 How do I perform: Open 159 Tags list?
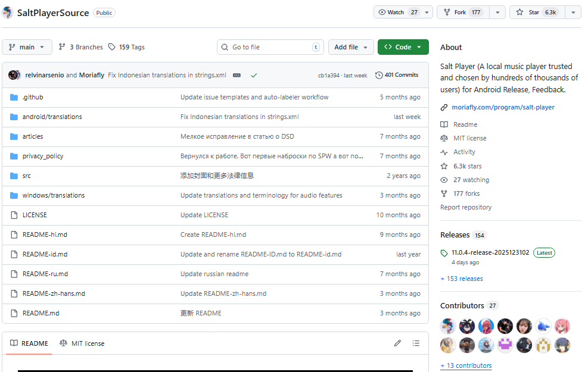[x=127, y=47]
